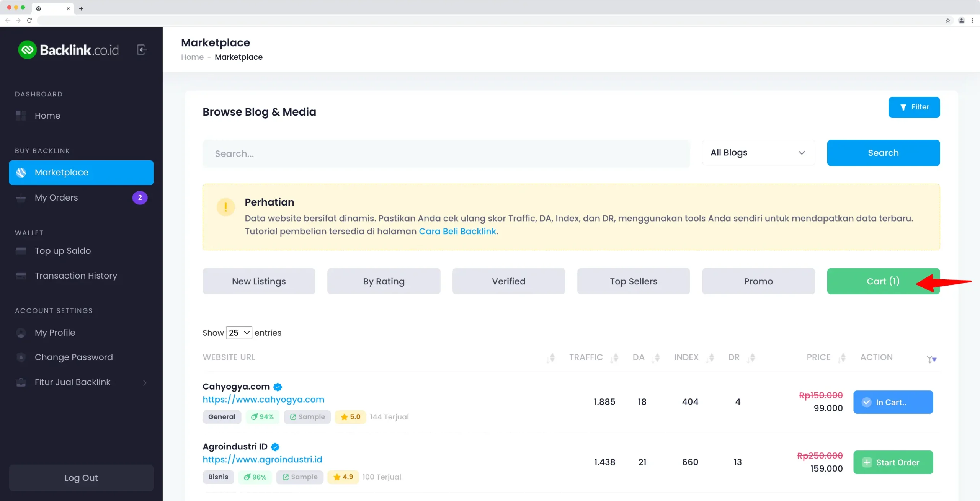Click the column filter icon beside ACTION
This screenshot has width=980, height=501.
tap(931, 359)
